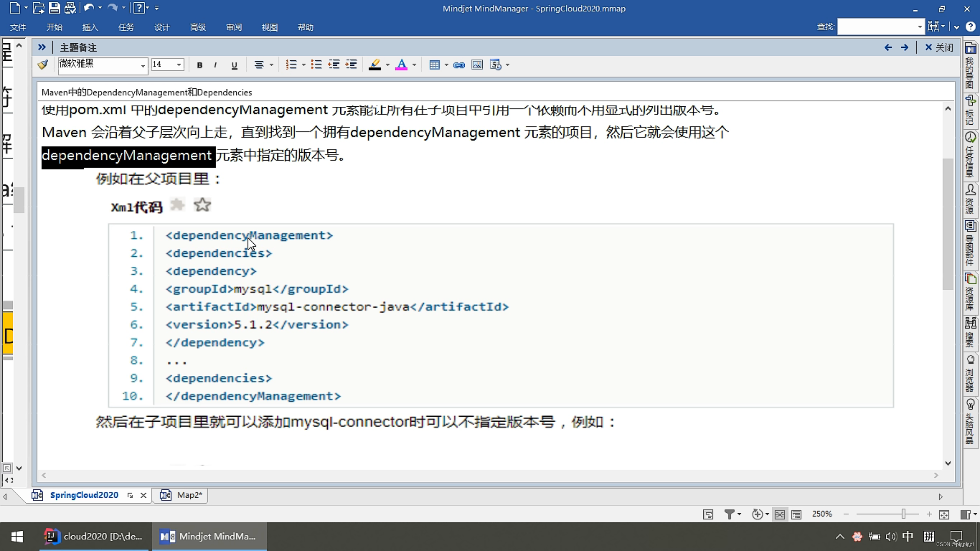Collapse notes pane with double-chevron

(42, 47)
